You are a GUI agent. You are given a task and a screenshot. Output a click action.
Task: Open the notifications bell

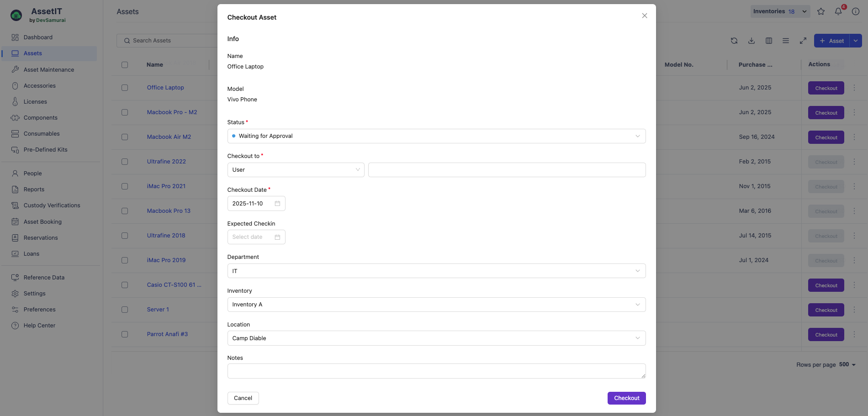click(x=838, y=11)
